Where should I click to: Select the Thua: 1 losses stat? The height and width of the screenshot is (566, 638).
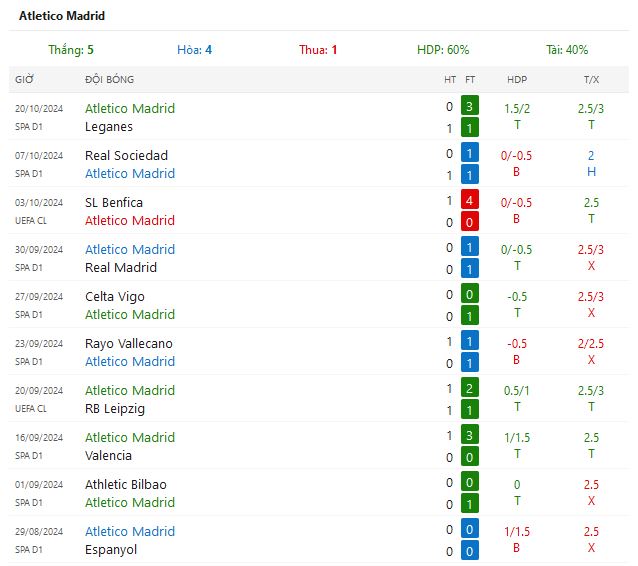click(x=318, y=50)
